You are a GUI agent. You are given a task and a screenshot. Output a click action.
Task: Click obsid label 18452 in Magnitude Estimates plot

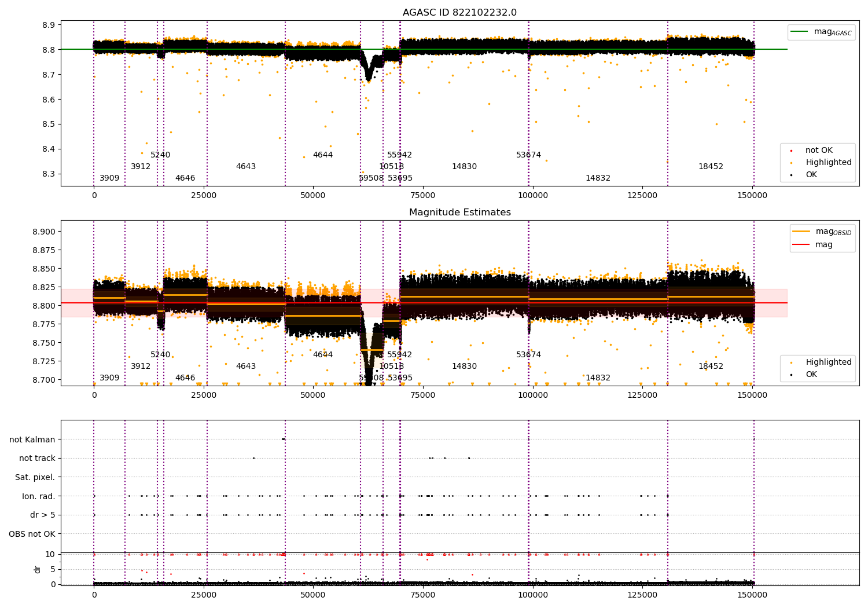coord(711,366)
